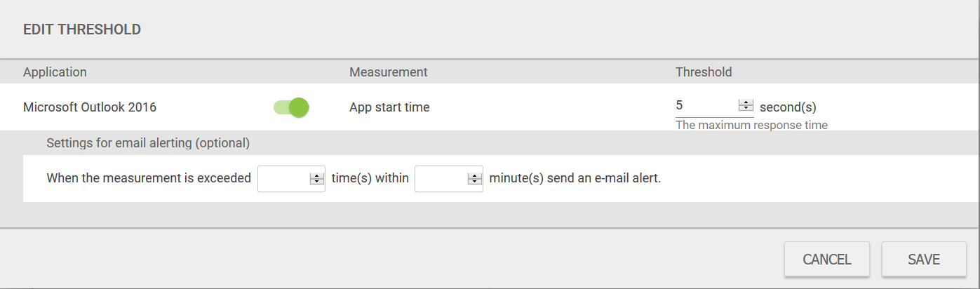The image size is (980, 289).
Task: Cancel editing the threshold
Action: pyautogui.click(x=827, y=260)
